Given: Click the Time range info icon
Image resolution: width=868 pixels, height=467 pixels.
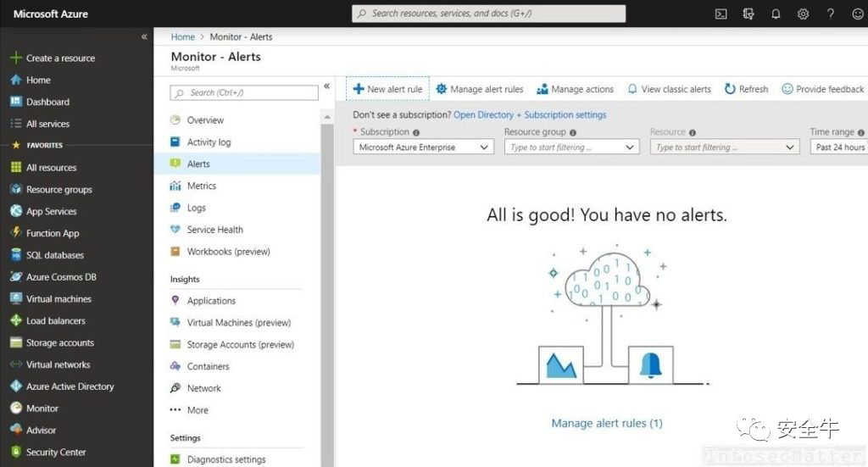Looking at the screenshot, I should click(861, 133).
